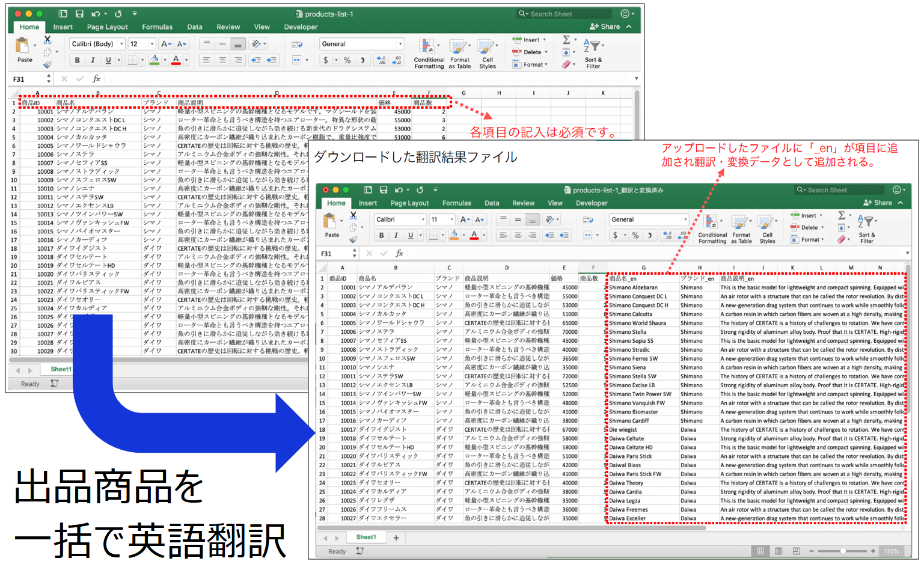924x564 pixels.
Task: Click Percent Style in products-list-1 window
Action: click(347, 60)
